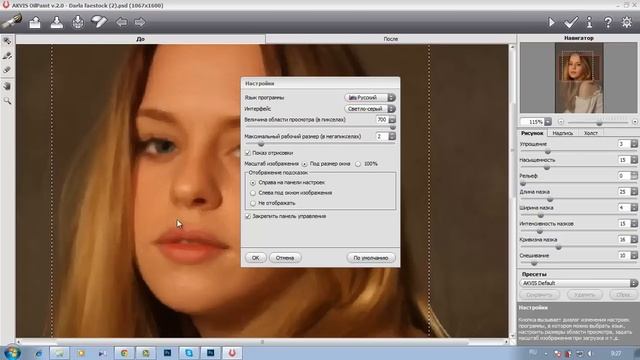Click the preview area size field 700
This screenshot has height=360, width=640.
pyautogui.click(x=382, y=120)
